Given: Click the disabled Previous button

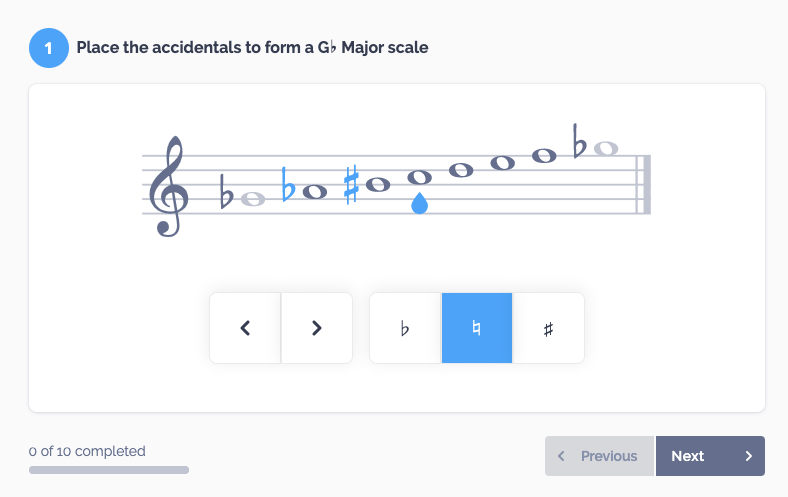Looking at the screenshot, I should point(600,456).
